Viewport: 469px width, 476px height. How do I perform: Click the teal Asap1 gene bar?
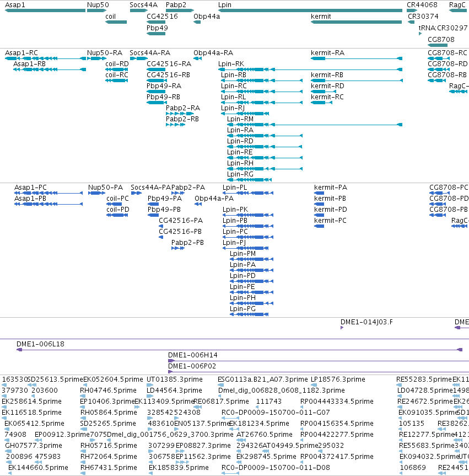coord(45,10)
